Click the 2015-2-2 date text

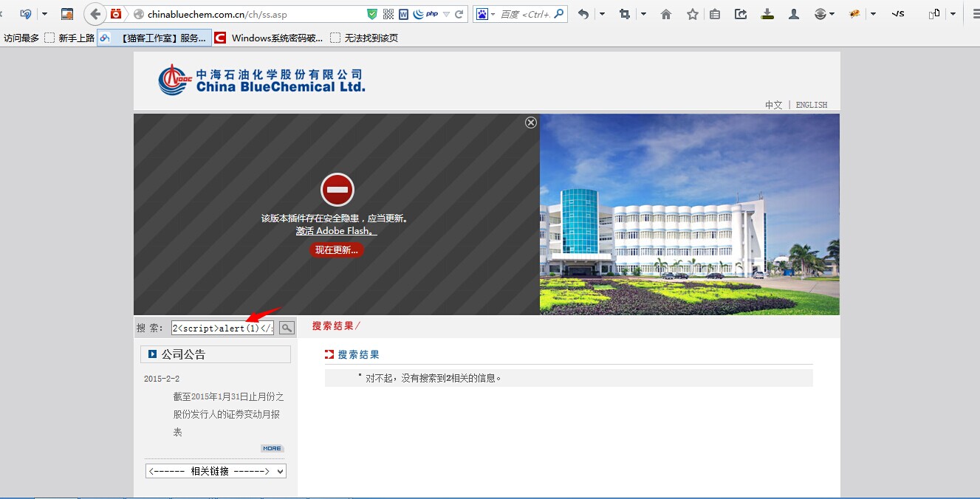[x=162, y=379]
